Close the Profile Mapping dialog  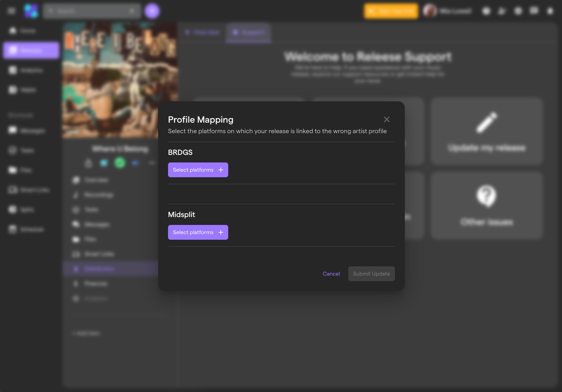387,119
